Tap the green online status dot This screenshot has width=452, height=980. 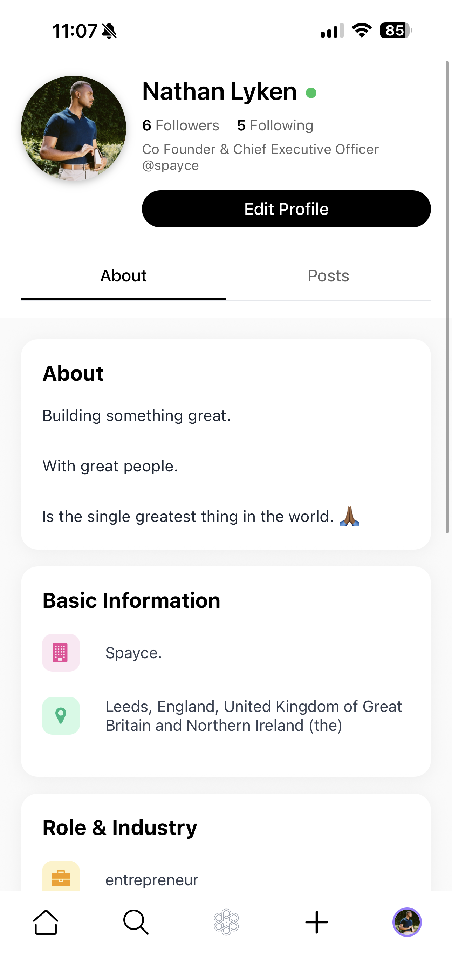(x=311, y=92)
